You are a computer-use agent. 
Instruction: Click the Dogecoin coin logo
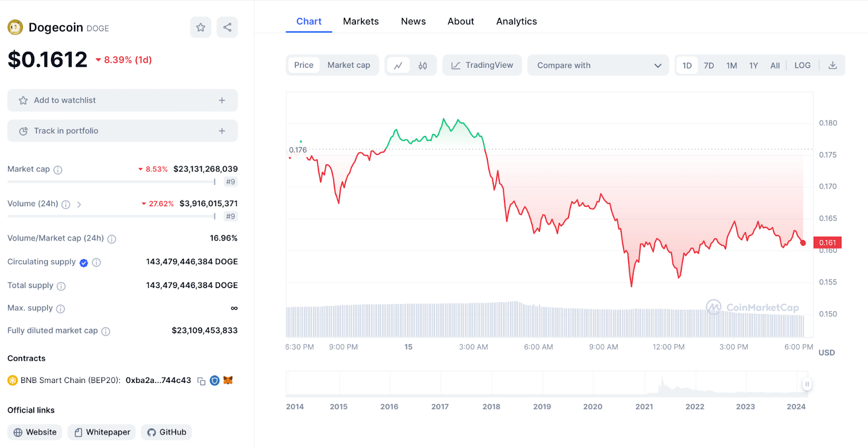(15, 27)
